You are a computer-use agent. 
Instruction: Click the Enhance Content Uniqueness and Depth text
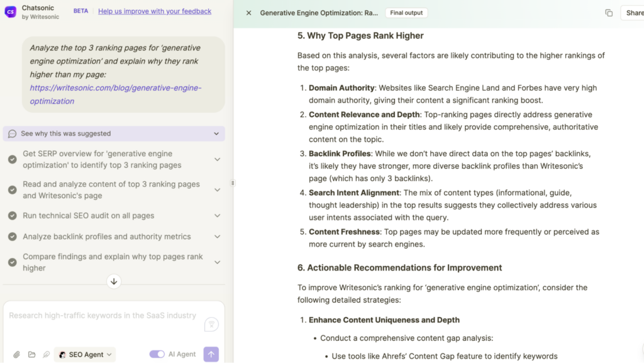coord(384,320)
